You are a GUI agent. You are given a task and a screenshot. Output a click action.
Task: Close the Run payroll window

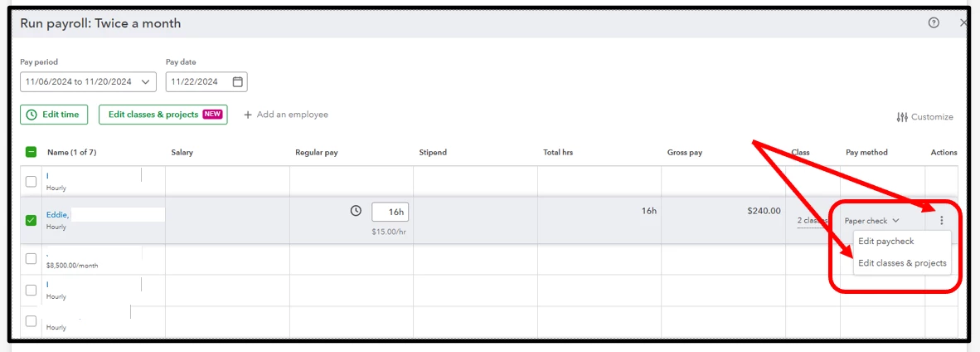[963, 23]
